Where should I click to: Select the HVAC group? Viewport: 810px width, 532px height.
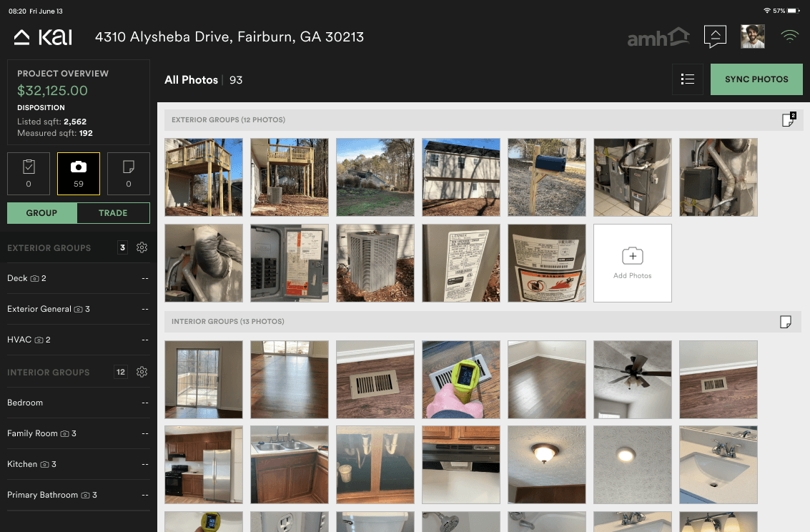(x=79, y=340)
